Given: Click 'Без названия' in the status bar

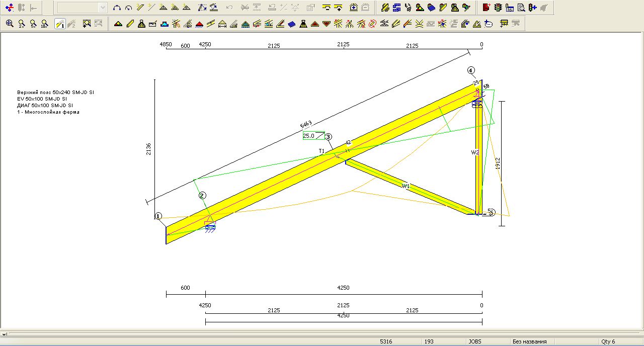Looking at the screenshot, I should pyautogui.click(x=529, y=341).
